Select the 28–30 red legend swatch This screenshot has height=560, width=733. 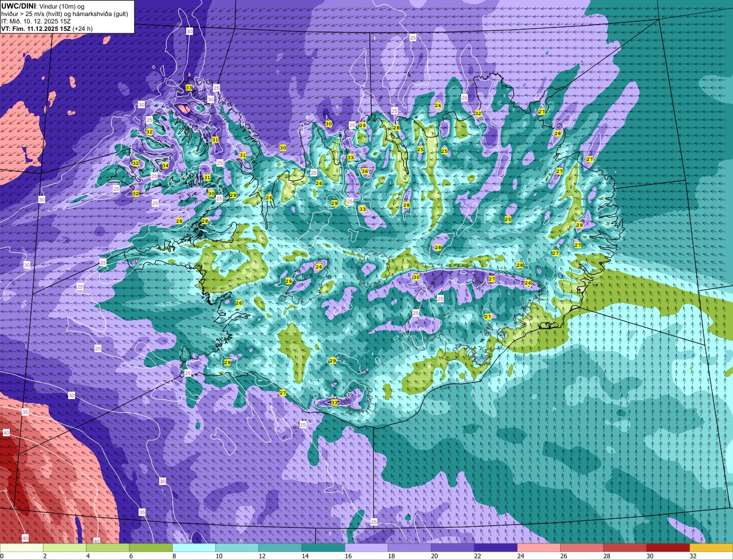pyautogui.click(x=625, y=547)
